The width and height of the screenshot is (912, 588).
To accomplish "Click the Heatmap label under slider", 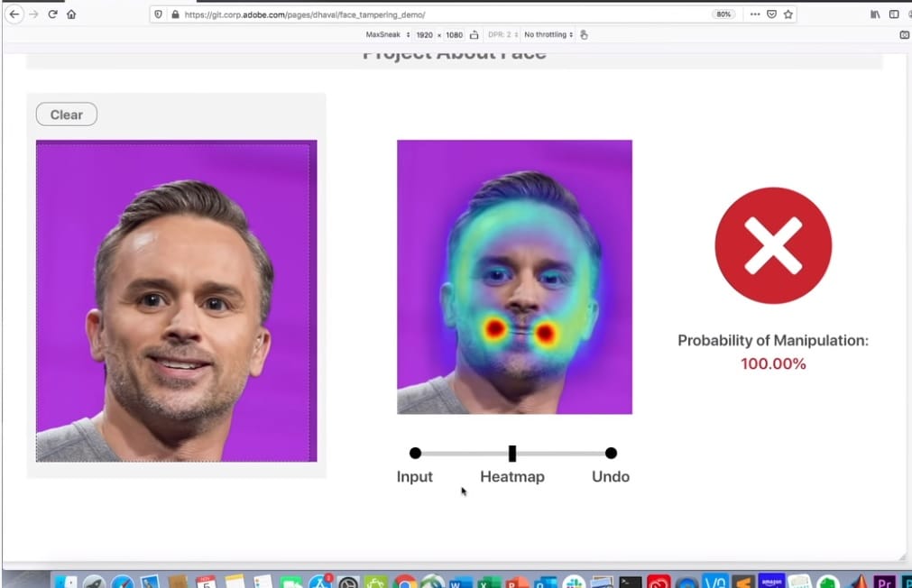I will pos(512,477).
